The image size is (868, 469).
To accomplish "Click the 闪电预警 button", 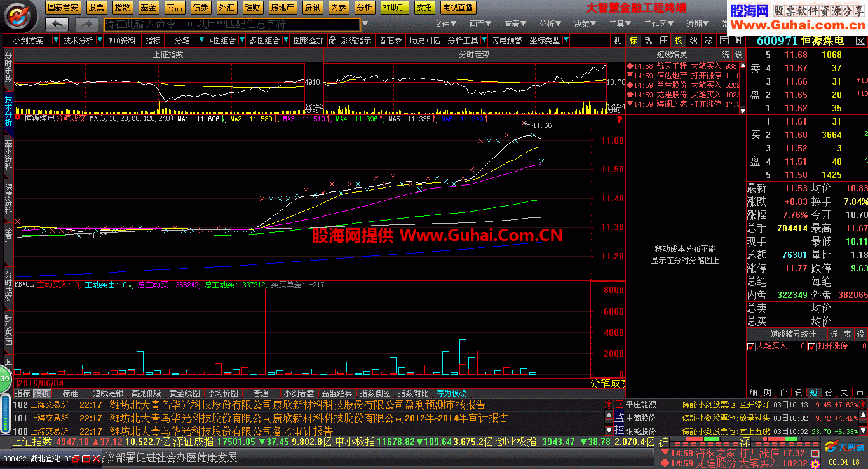I will click(x=506, y=40).
